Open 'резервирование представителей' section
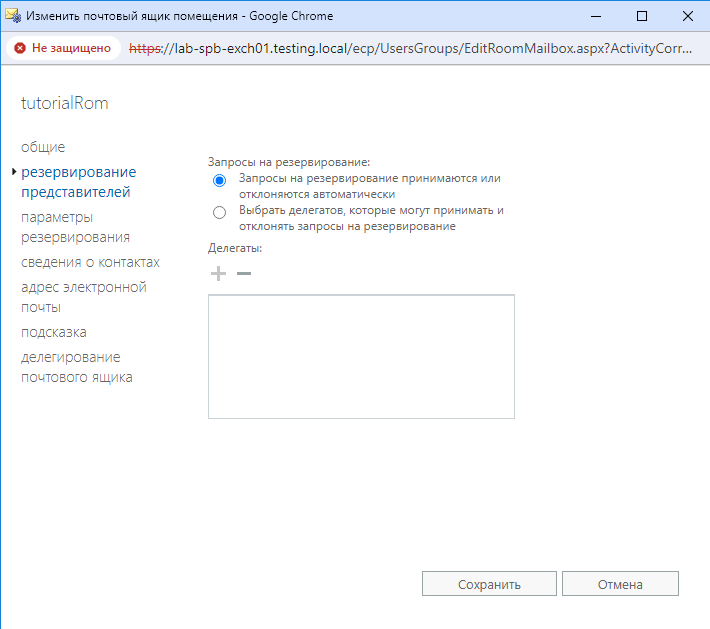This screenshot has width=710, height=629. tap(78, 182)
